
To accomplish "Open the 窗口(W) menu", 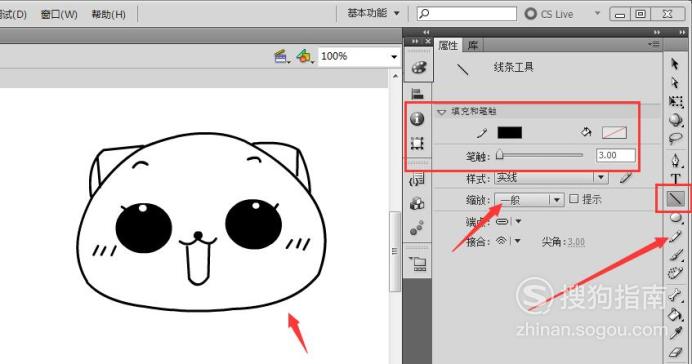I will pyautogui.click(x=59, y=14).
